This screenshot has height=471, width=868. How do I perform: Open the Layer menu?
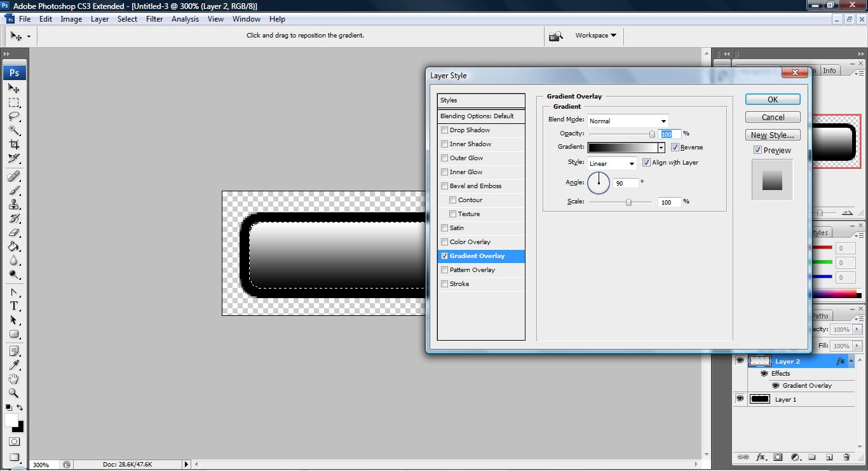[x=100, y=19]
